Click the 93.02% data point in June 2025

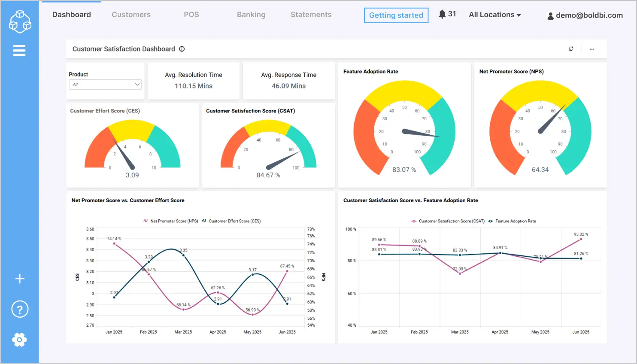pyautogui.click(x=581, y=239)
